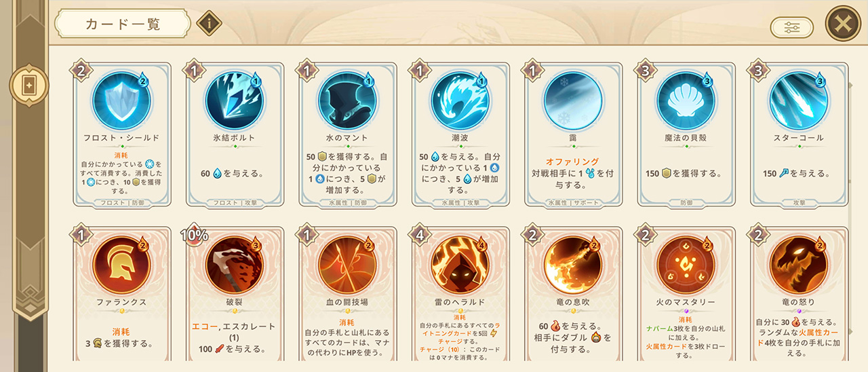Open the 露 offering card
This screenshot has height=372, width=868.
pos(572,134)
